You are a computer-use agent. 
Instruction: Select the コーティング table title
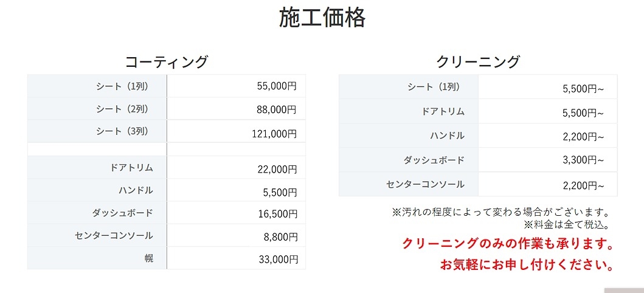[167, 62]
